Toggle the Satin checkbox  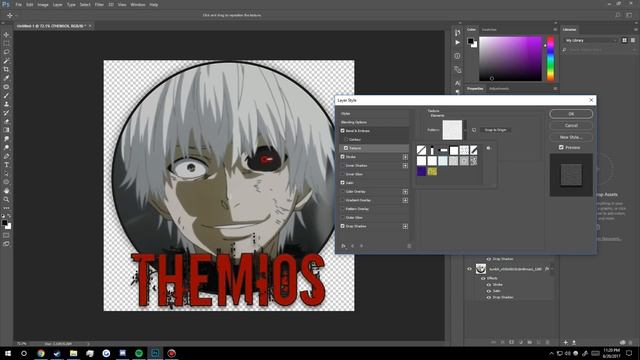coord(342,183)
